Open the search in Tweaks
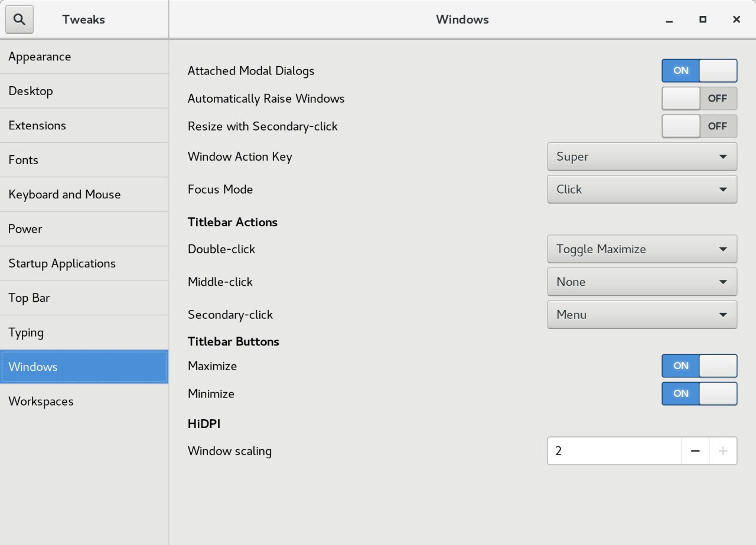Viewport: 756px width, 545px height. [x=19, y=19]
